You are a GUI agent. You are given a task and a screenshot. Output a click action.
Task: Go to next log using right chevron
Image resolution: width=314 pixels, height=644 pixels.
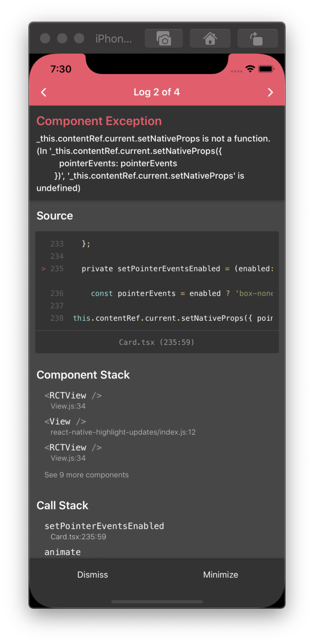click(270, 92)
